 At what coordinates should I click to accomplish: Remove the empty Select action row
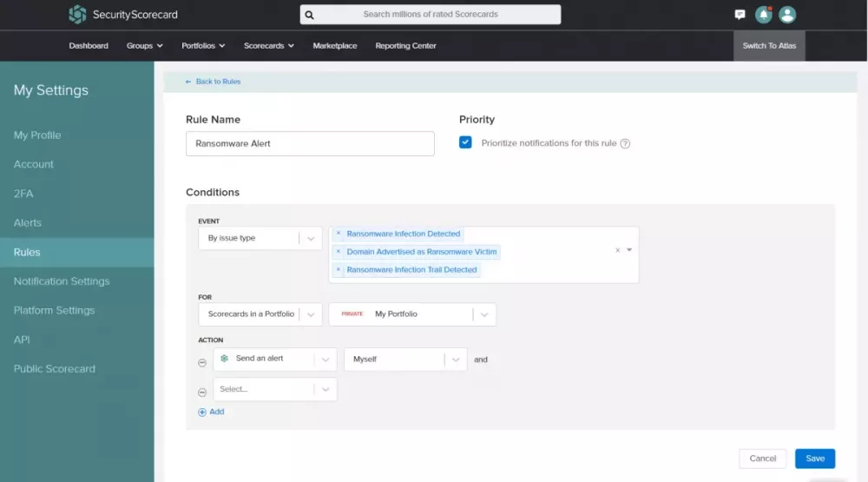point(202,393)
